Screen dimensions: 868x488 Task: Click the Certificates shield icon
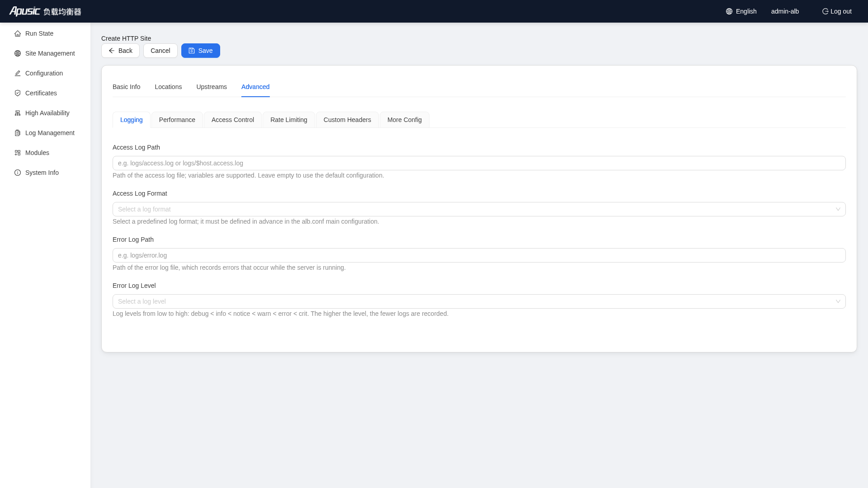18,93
